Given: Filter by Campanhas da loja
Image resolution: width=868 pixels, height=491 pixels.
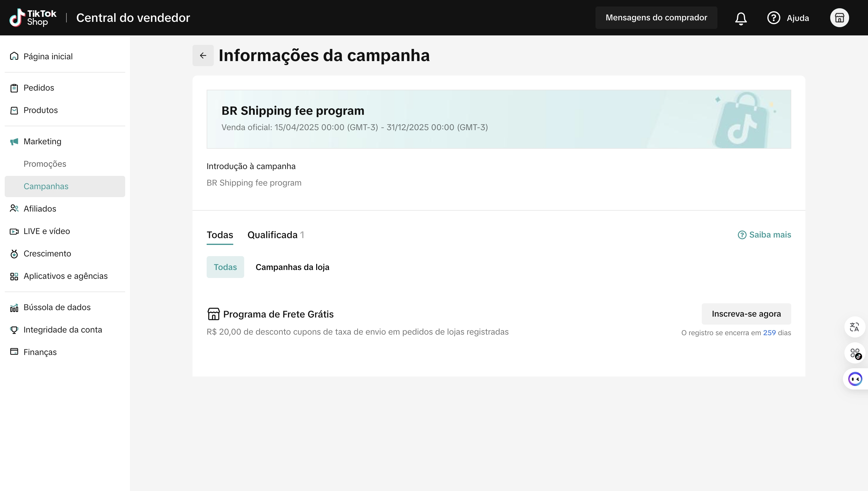Looking at the screenshot, I should [293, 267].
